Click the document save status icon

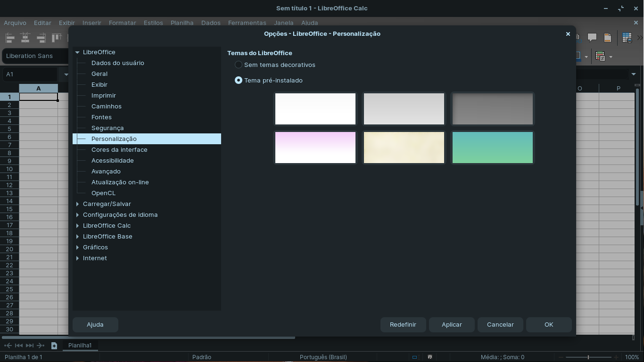click(429, 357)
